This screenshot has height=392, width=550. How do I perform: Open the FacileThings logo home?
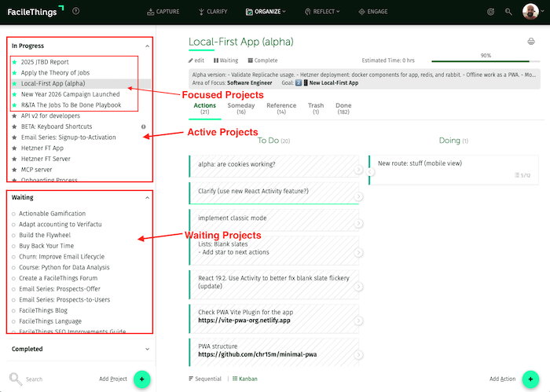point(35,12)
